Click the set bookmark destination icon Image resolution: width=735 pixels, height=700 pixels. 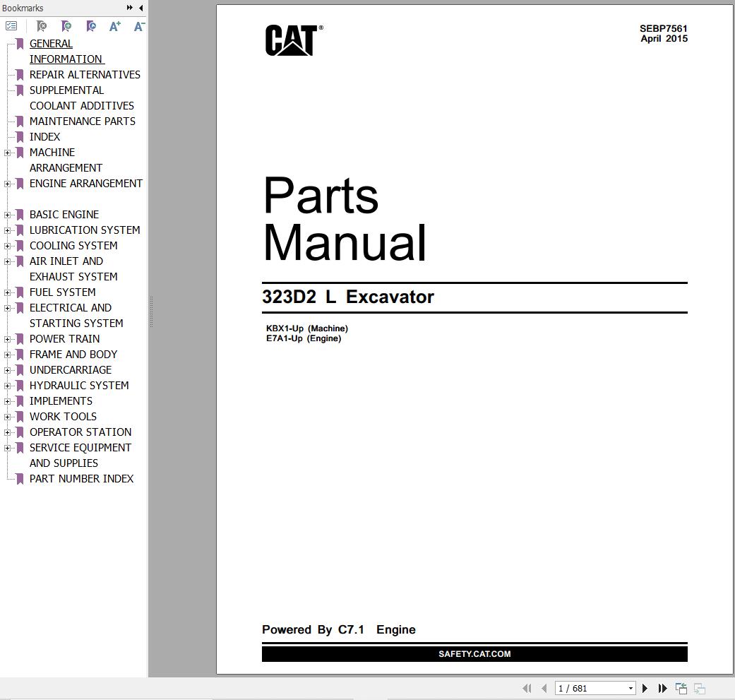coord(91,26)
